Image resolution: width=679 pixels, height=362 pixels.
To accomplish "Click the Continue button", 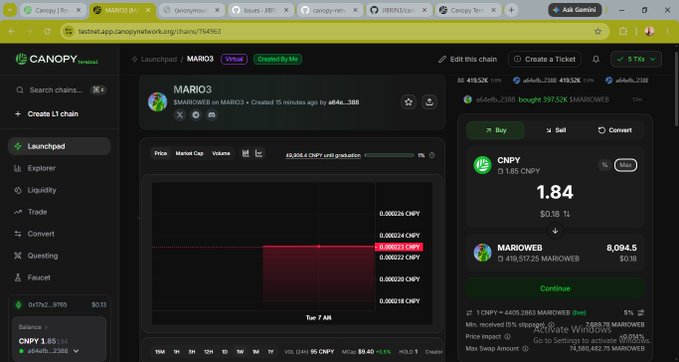I will point(555,288).
